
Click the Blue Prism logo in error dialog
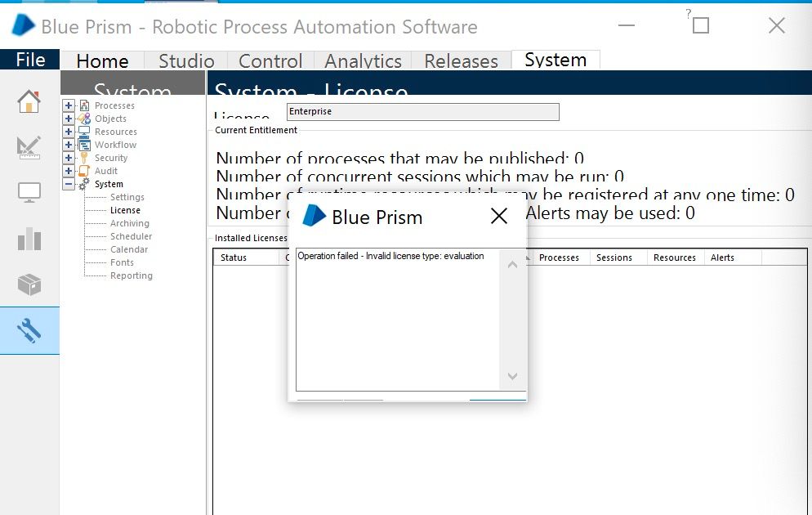pyautogui.click(x=314, y=216)
